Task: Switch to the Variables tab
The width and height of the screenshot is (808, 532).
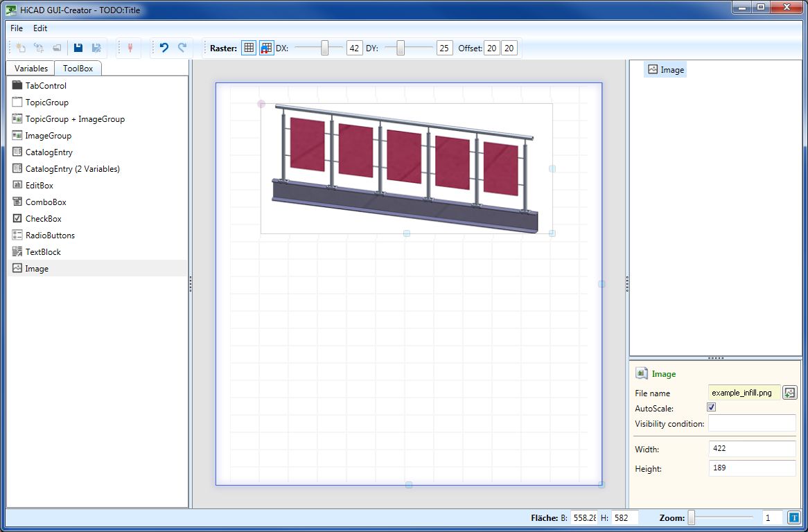Action: point(31,69)
